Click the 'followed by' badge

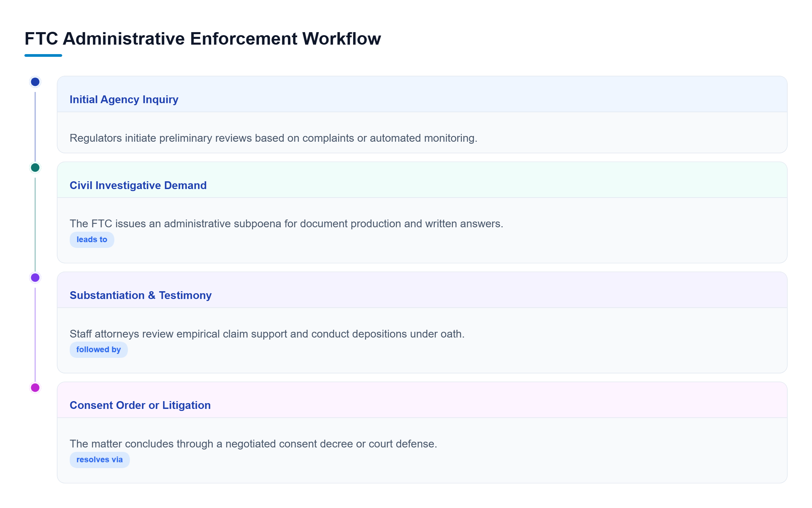pos(99,350)
